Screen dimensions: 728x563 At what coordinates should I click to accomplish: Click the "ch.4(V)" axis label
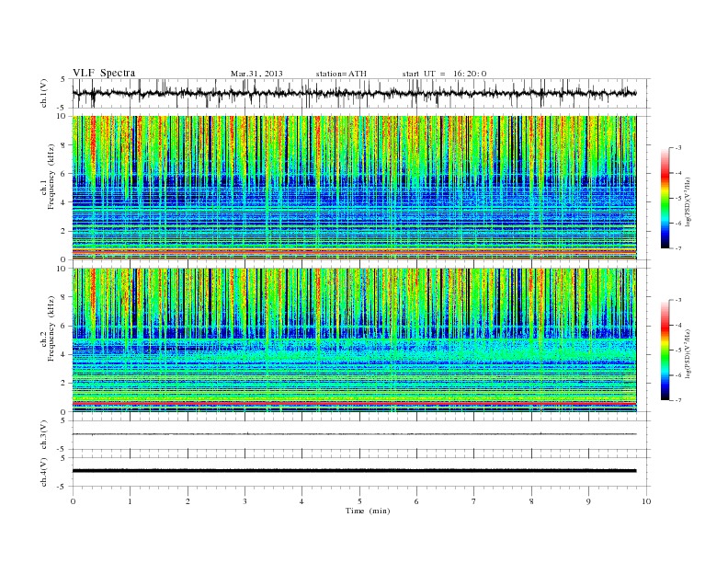point(44,472)
